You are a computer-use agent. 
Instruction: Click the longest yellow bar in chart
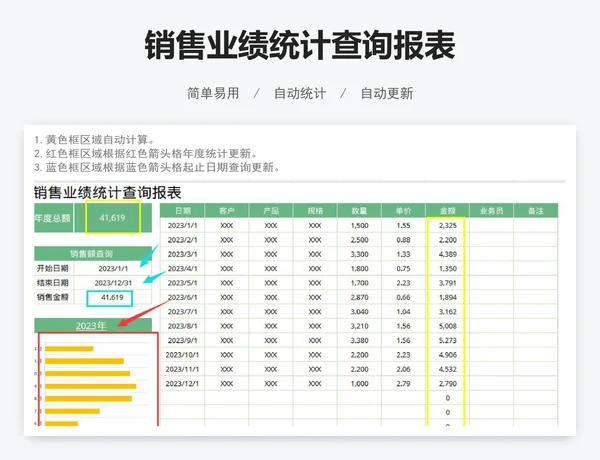pyautogui.click(x=91, y=386)
